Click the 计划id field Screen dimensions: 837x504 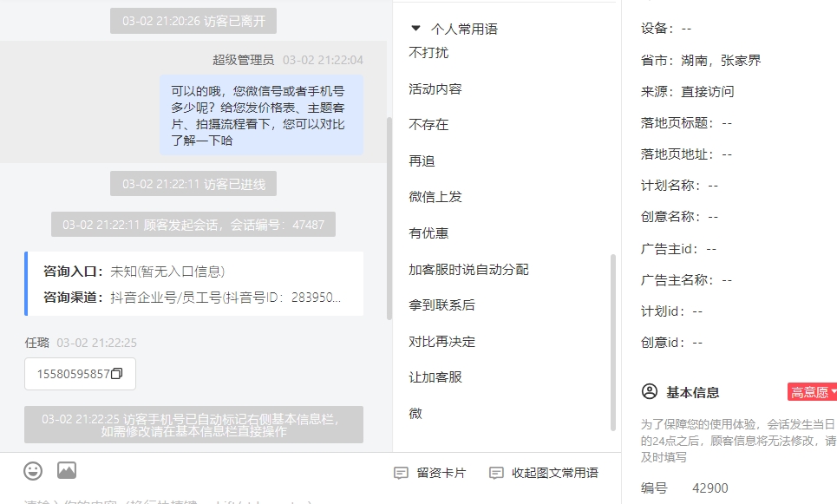coord(671,311)
